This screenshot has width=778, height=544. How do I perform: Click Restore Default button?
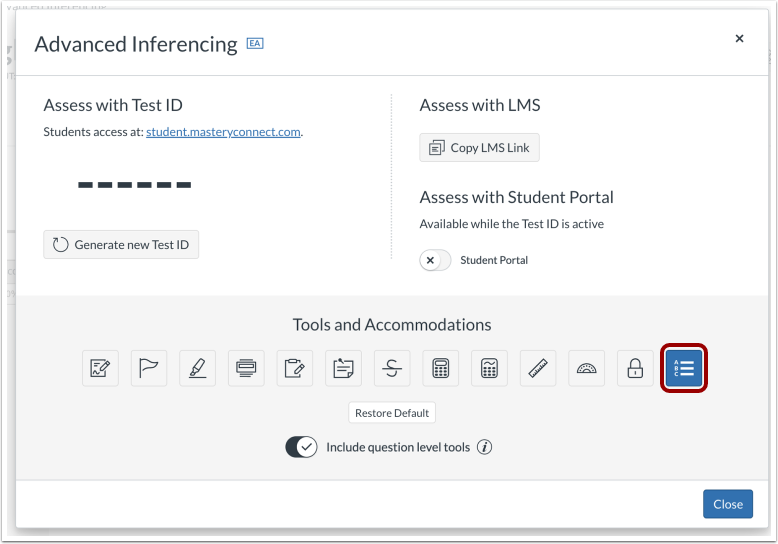392,413
